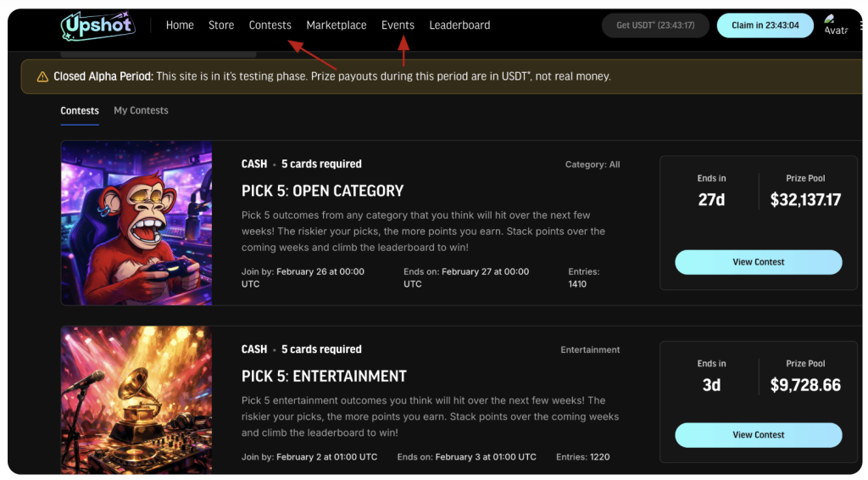868x480 pixels.
Task: Open the gramophone contest thumbnail
Action: pos(136,399)
